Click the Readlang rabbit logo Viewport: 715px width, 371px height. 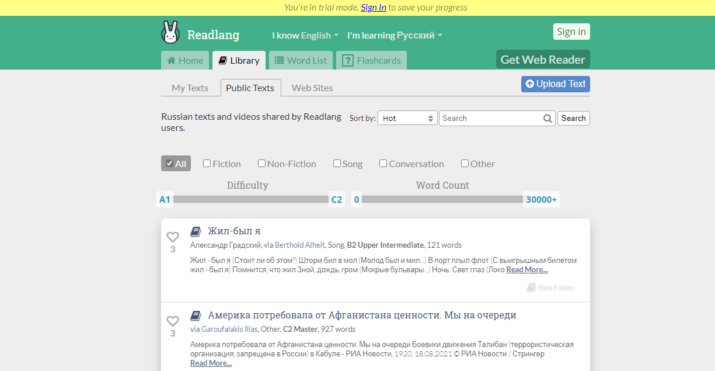[171, 33]
